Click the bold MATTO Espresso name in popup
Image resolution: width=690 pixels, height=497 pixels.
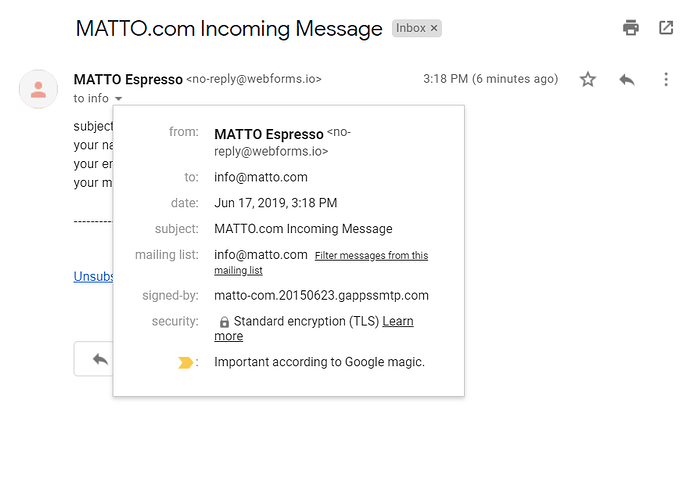269,134
